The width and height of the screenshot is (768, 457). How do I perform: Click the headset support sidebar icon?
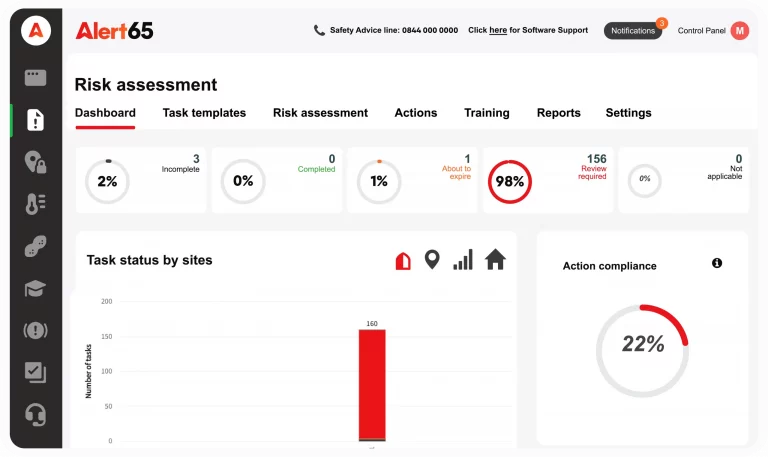pos(36,414)
